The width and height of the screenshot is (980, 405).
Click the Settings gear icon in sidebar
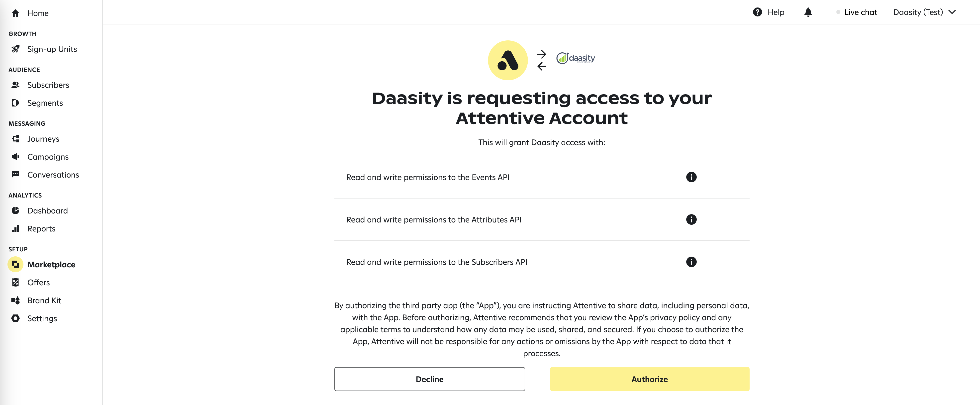click(16, 318)
